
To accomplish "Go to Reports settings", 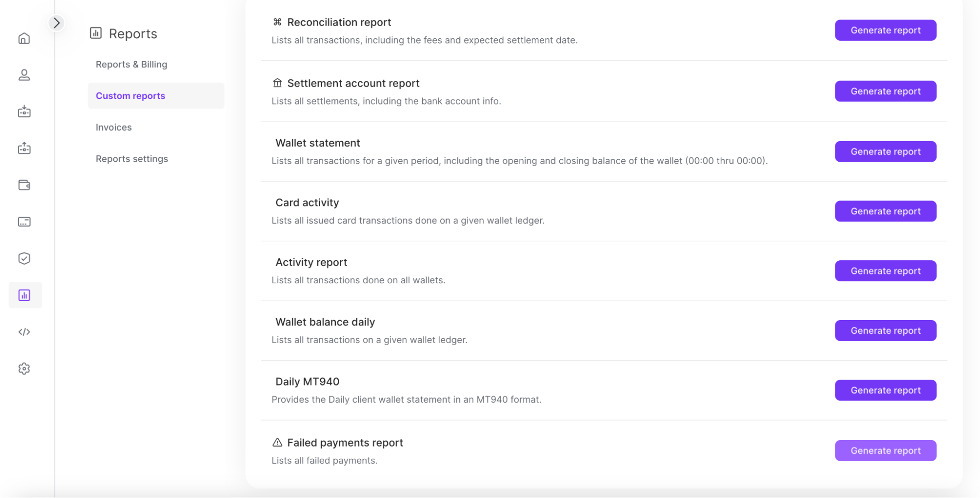I will click(132, 158).
